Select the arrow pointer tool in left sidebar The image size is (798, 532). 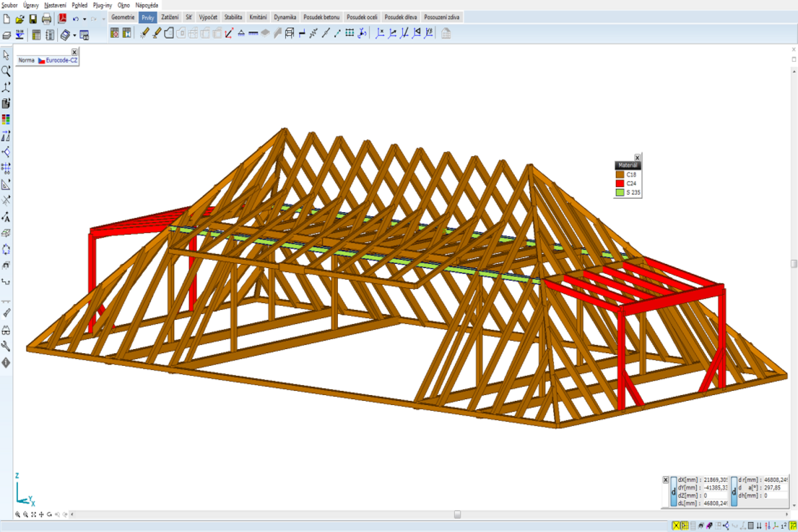point(6,55)
